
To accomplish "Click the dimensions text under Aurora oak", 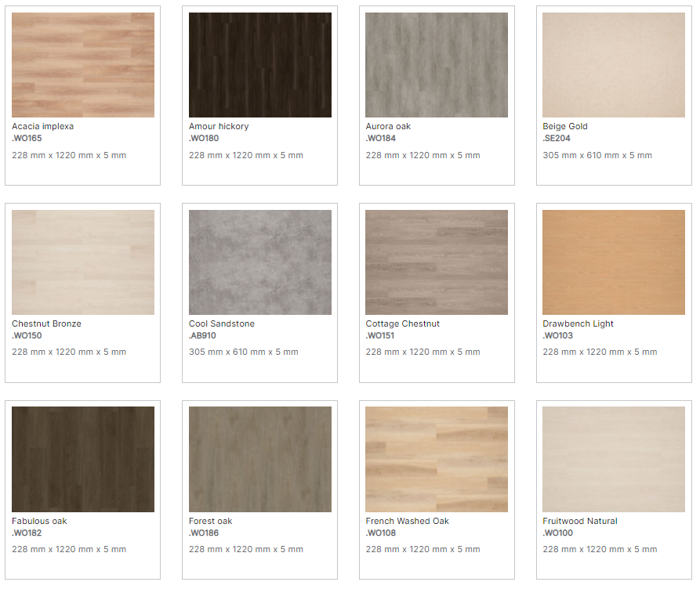I will point(423,155).
